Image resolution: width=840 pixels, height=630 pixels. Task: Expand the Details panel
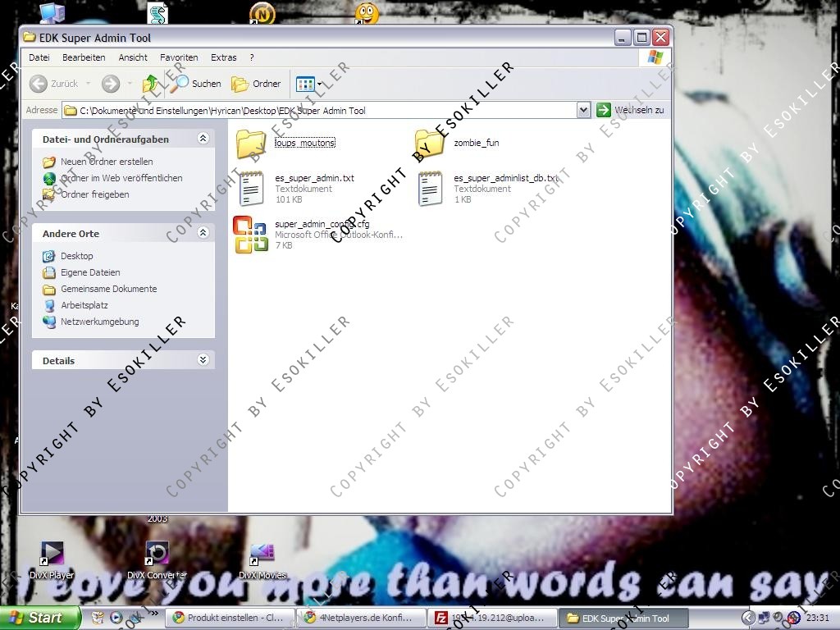coord(203,360)
